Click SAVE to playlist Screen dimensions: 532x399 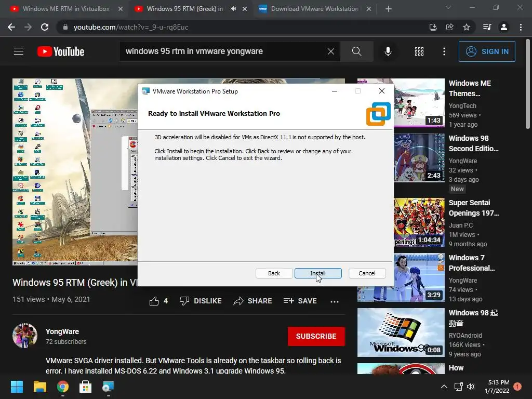tap(300, 301)
